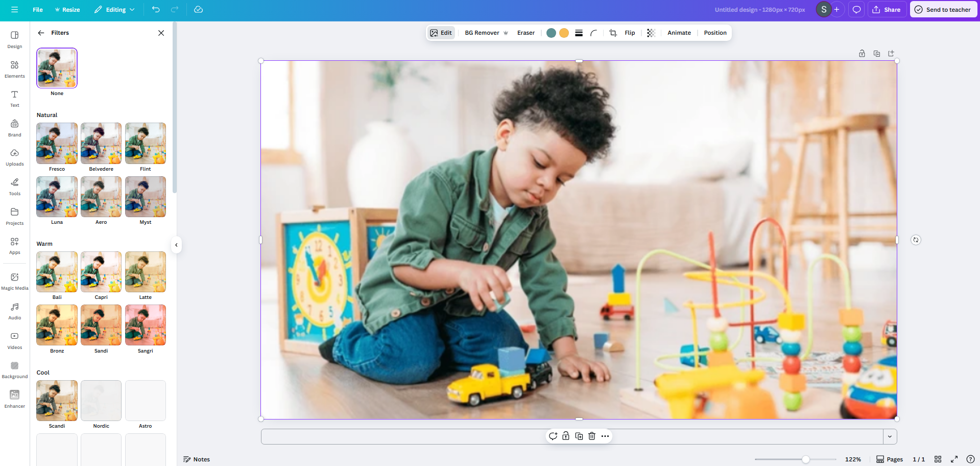Viewport: 980px width, 466px height.
Task: Lock the selected image with the padlock icon
Action: 565,436
